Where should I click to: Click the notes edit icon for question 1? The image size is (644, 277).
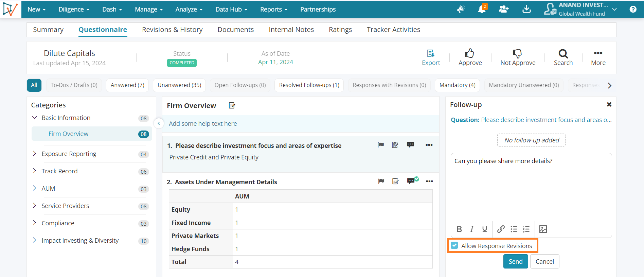click(x=395, y=145)
